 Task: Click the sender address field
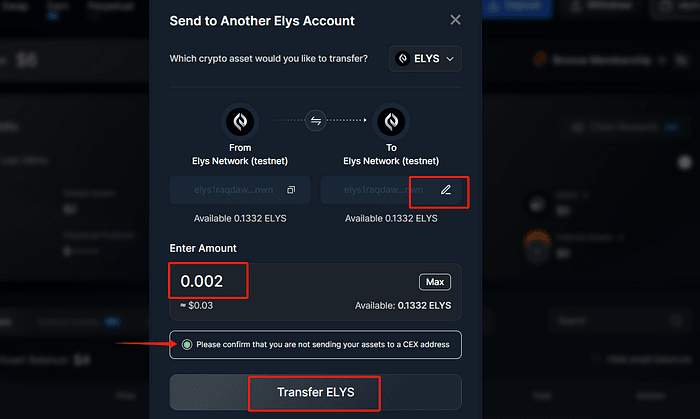point(225,190)
